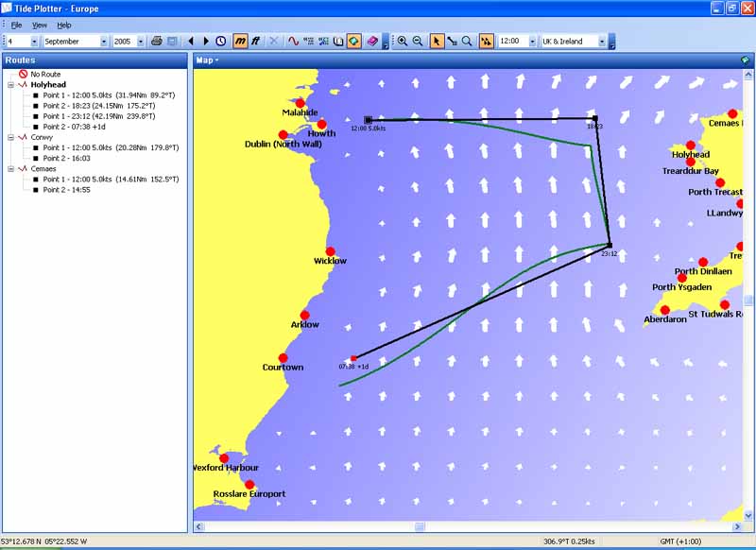This screenshot has width=756, height=550.
Task: Switch units to metres toggle
Action: tap(240, 42)
